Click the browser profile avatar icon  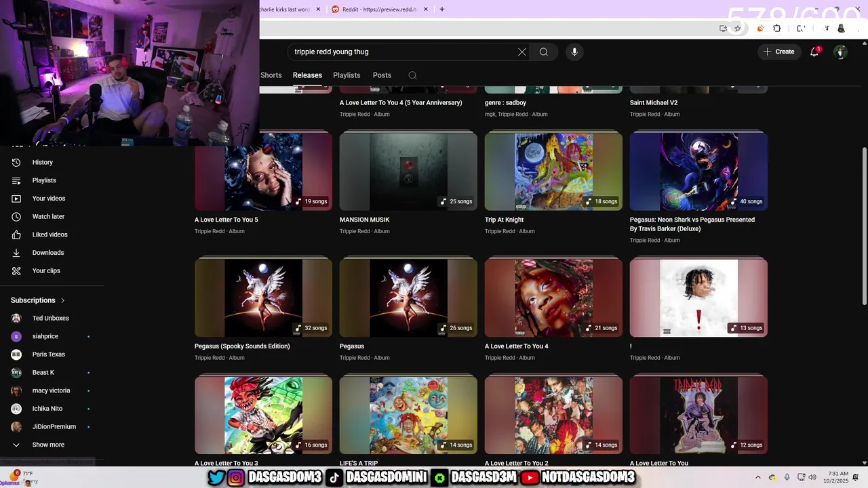point(842,28)
